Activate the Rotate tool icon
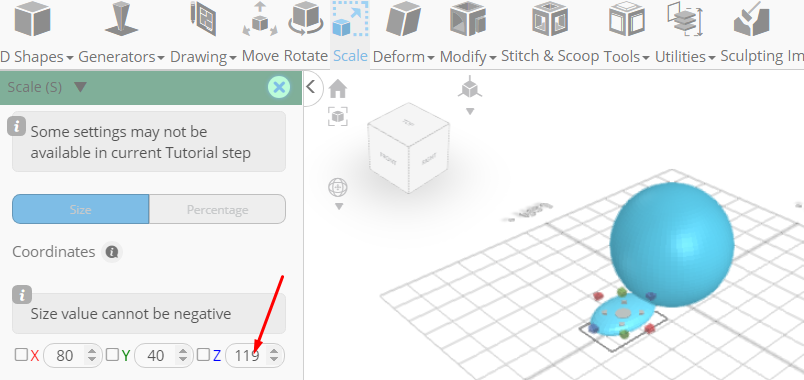Image resolution: width=804 pixels, height=380 pixels. 306,19
